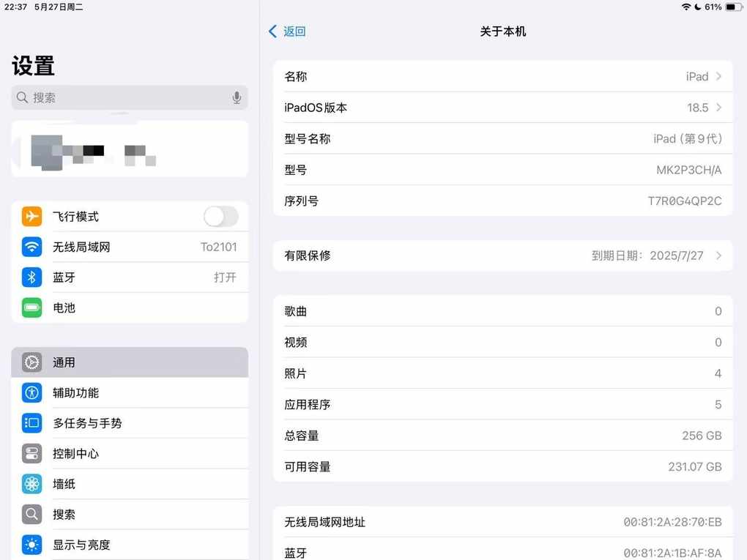Tap the Wi-Fi status bar icon
The image size is (747, 560).
tap(686, 7)
